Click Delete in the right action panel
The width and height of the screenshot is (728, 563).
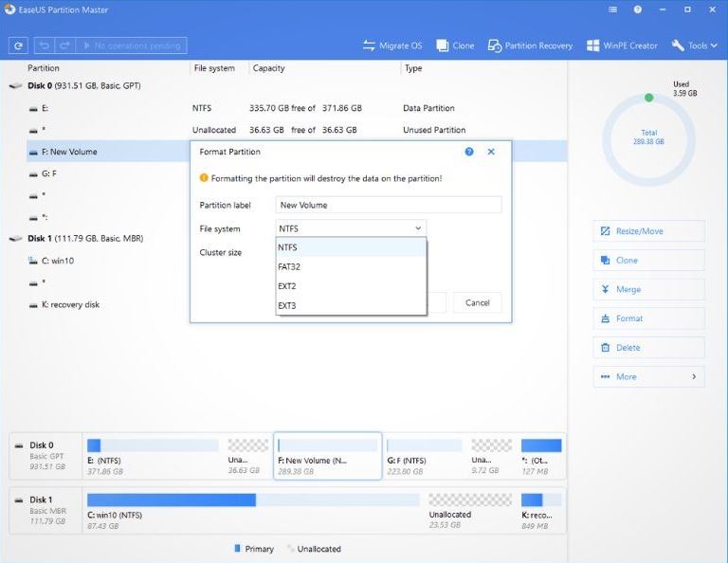(x=648, y=348)
